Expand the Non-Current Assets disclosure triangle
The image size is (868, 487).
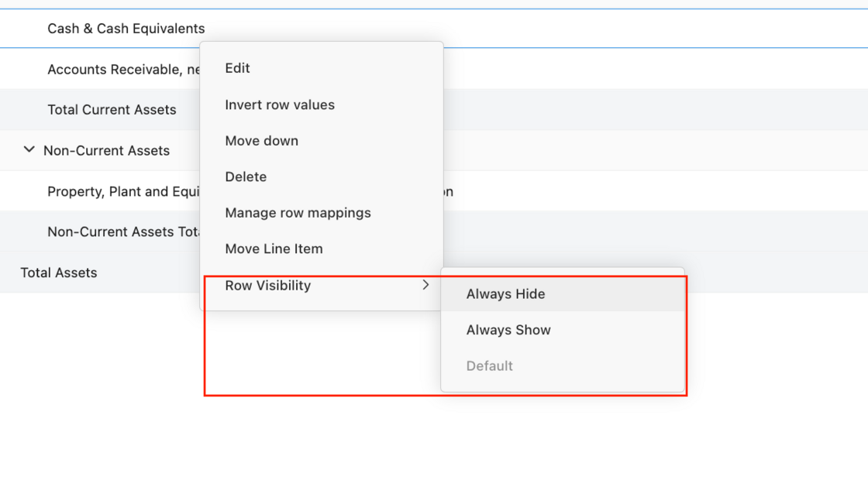point(29,150)
